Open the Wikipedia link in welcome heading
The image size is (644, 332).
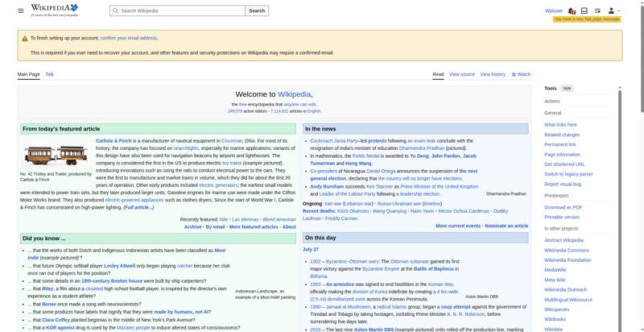294,94
